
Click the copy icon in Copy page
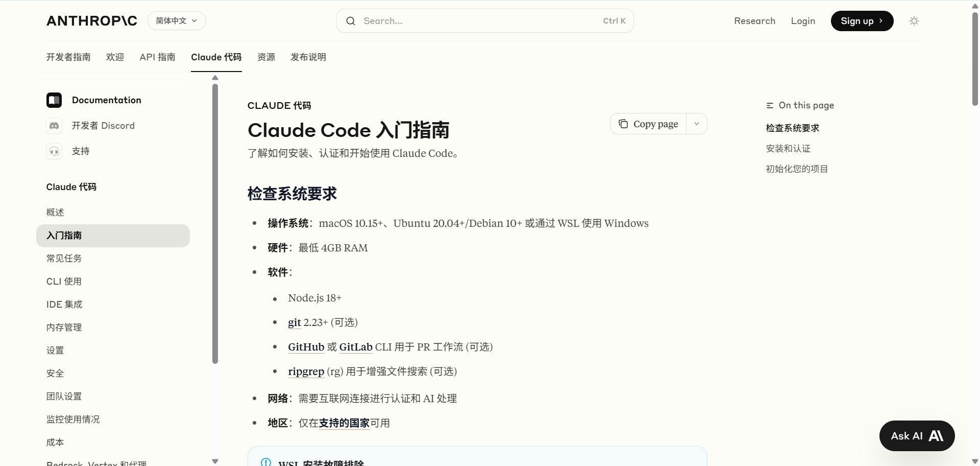[x=623, y=124]
